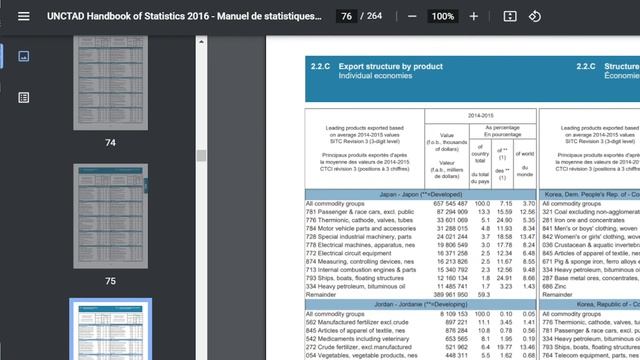This screenshot has width=640, height=360.
Task: Open the hamburger sidebar menu
Action: click(x=24, y=16)
